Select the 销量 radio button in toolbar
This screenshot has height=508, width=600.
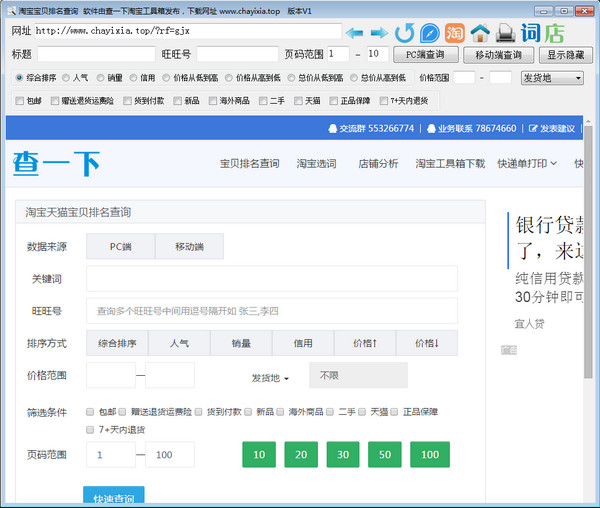[x=100, y=78]
